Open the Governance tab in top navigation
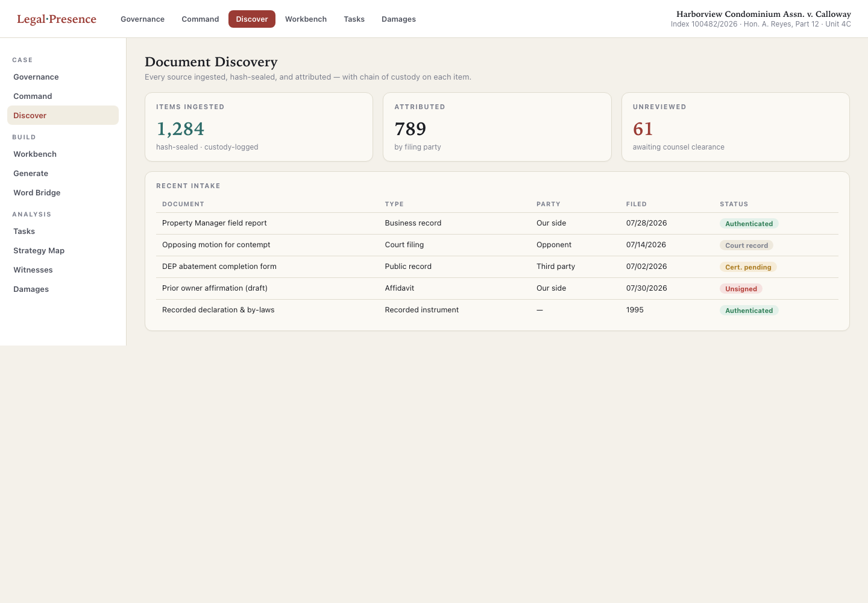This screenshot has height=603, width=868. click(x=142, y=19)
